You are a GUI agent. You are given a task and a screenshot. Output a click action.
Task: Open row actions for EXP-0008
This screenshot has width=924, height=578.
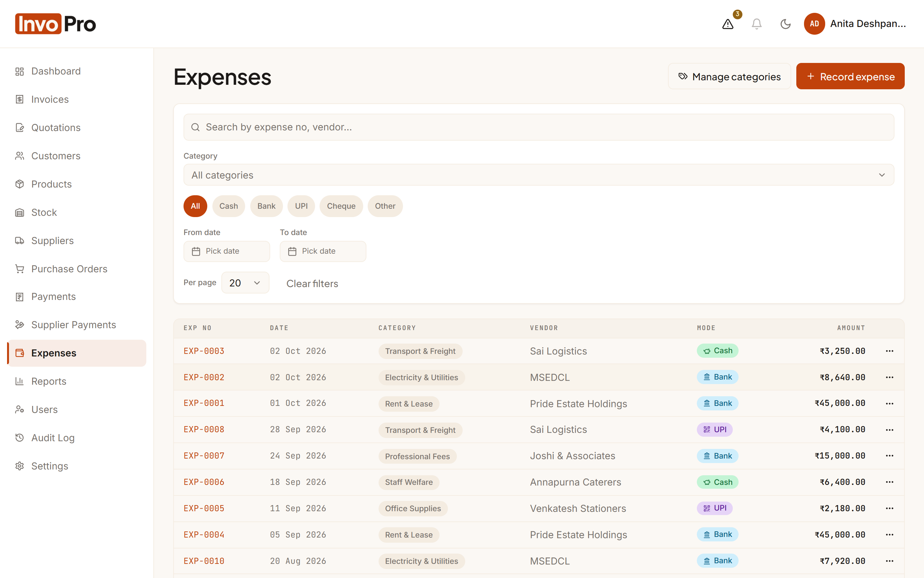click(x=889, y=430)
